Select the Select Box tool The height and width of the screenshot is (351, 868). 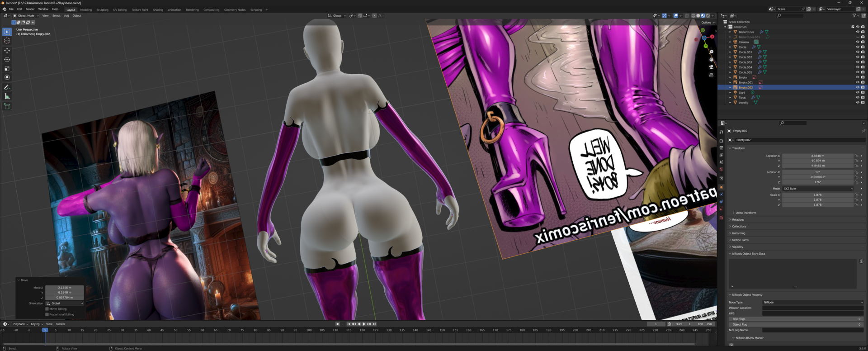(7, 32)
